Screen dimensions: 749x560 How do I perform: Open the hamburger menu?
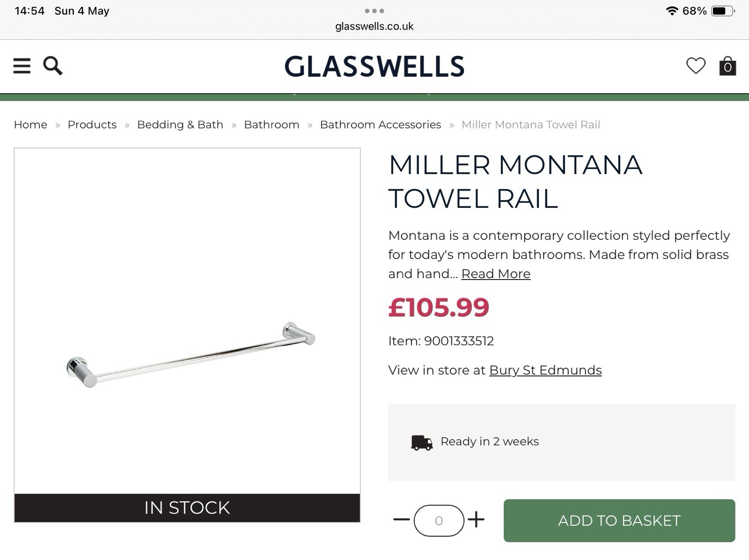pos(22,66)
